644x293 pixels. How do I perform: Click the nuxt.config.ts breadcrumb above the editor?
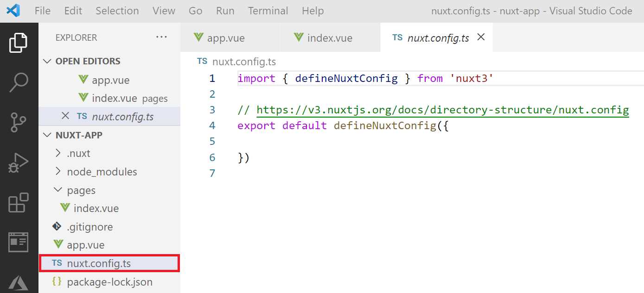click(x=243, y=61)
